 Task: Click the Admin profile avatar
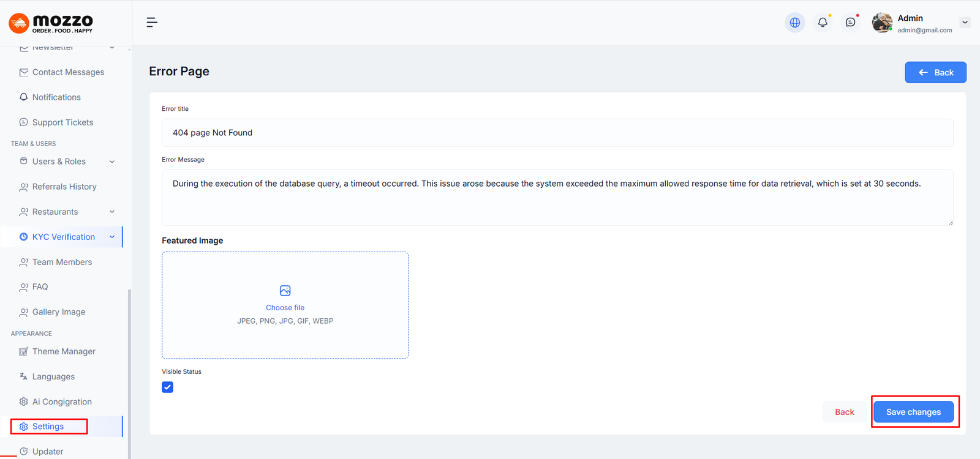pyautogui.click(x=882, y=23)
